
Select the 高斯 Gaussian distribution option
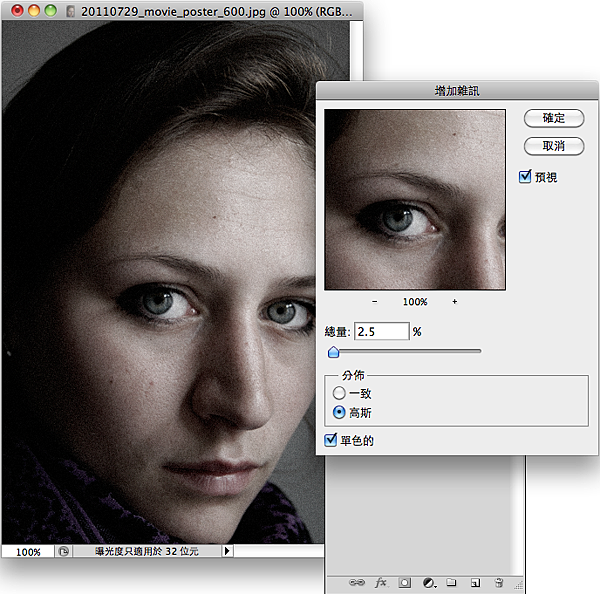pos(339,412)
